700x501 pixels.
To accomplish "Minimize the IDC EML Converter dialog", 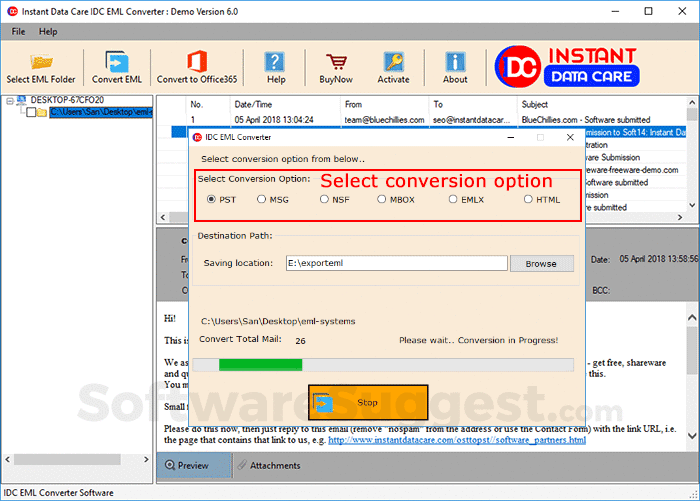I will tap(511, 138).
